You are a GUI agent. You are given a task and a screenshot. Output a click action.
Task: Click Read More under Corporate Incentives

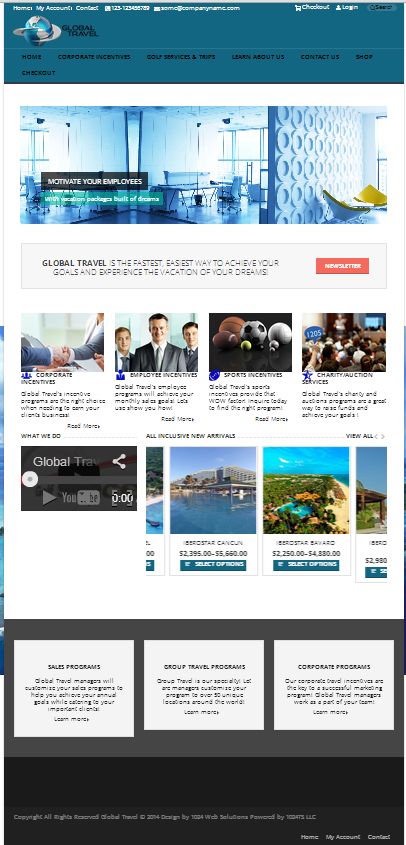pyautogui.click(x=84, y=426)
